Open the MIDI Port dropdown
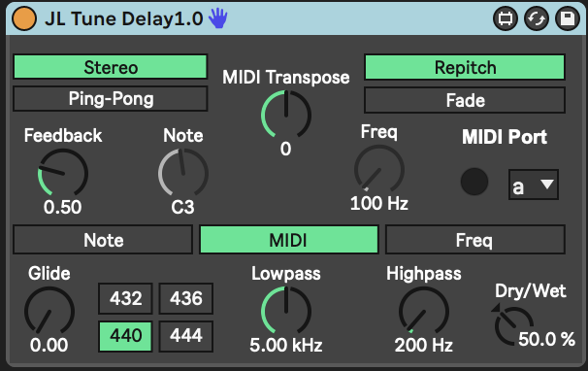Screen dimensions: 588x371 tap(534, 185)
